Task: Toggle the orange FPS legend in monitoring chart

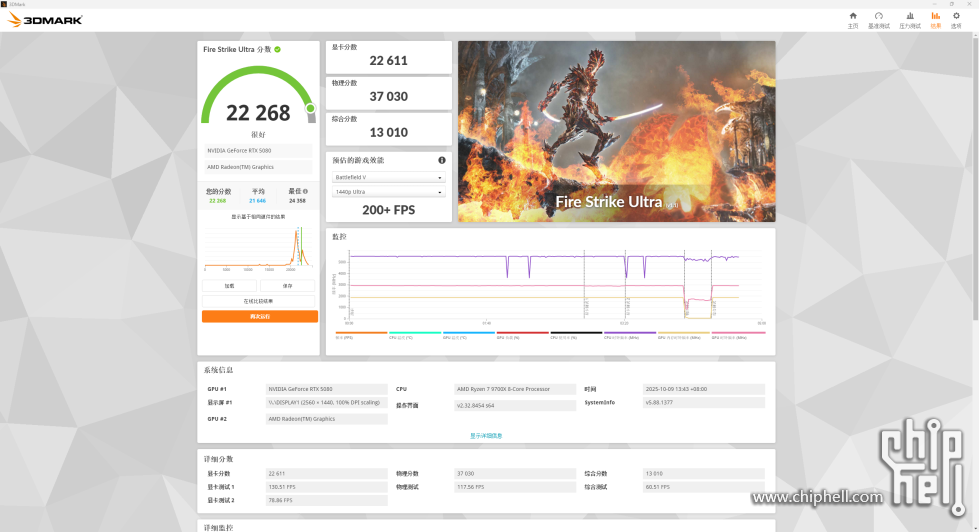Action: (361, 335)
